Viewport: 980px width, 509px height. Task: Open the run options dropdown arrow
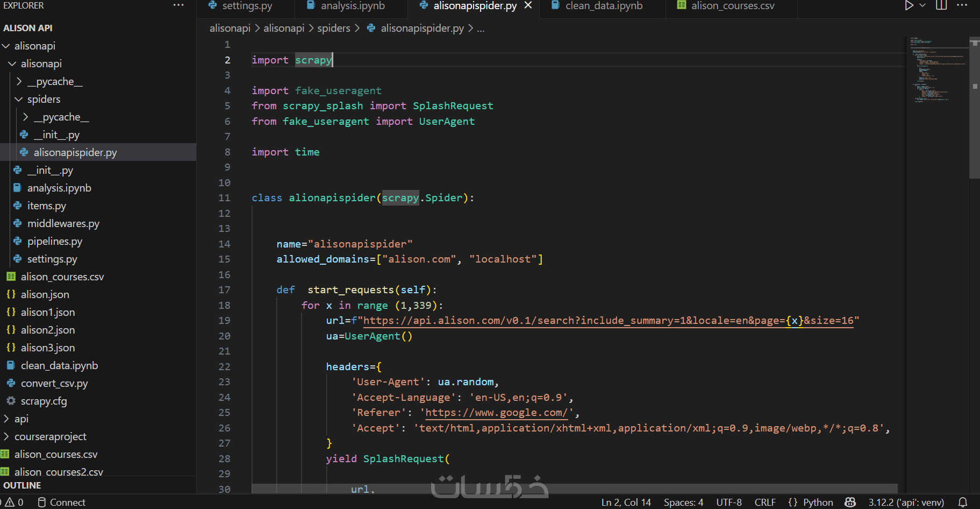coord(922,5)
